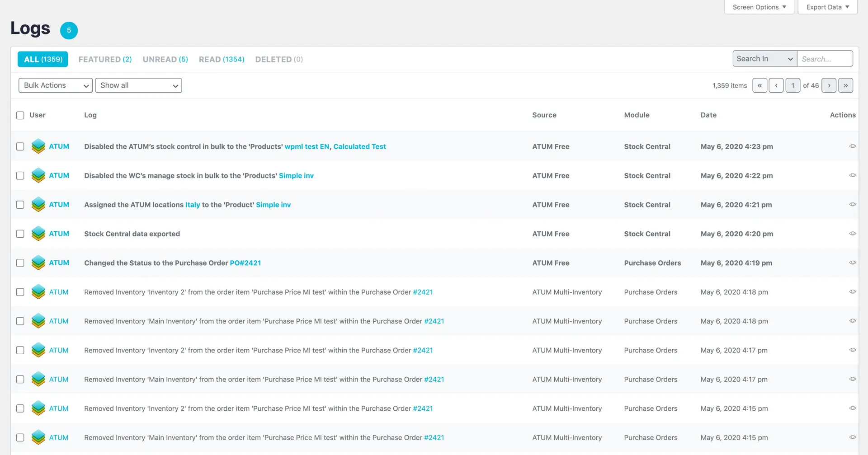View the Stock Central data exported log
868x455 pixels.
tap(853, 234)
